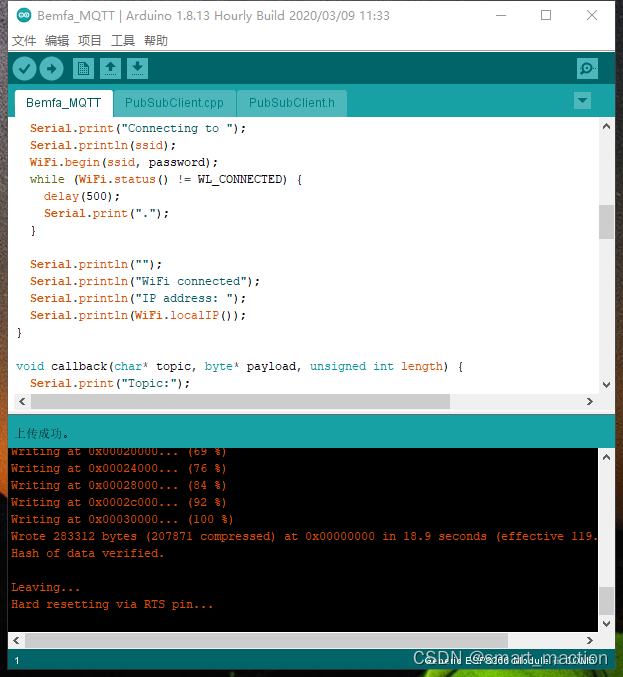Maximize the Arduino window
This screenshot has width=623, height=677.
(x=546, y=16)
